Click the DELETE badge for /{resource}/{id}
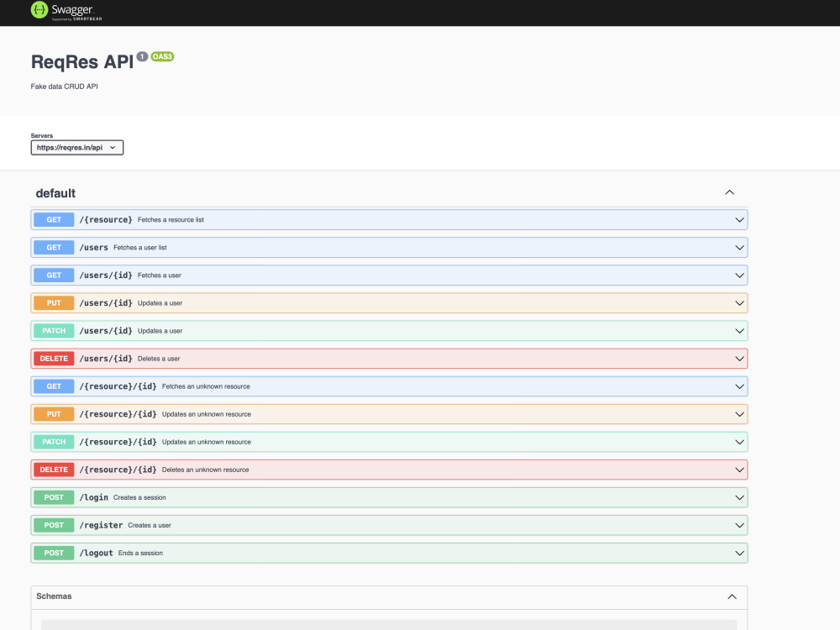The width and height of the screenshot is (840, 630). point(54,470)
